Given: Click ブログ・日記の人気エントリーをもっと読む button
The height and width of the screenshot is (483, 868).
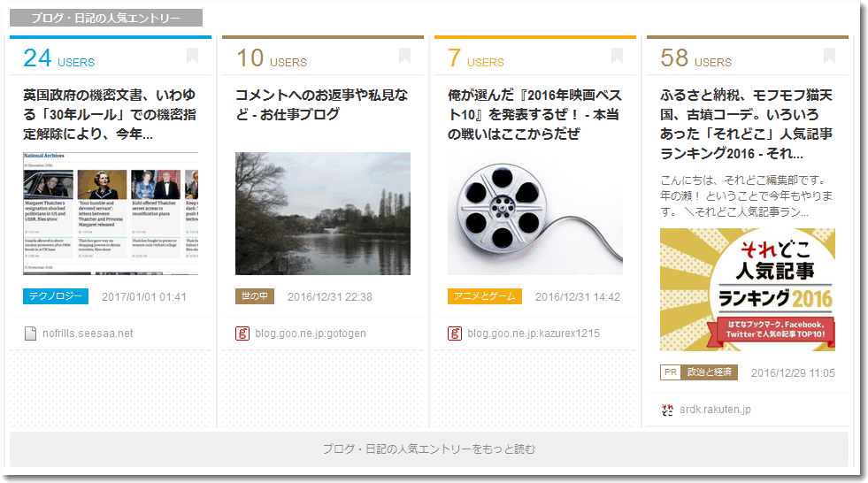Looking at the screenshot, I should point(429,449).
